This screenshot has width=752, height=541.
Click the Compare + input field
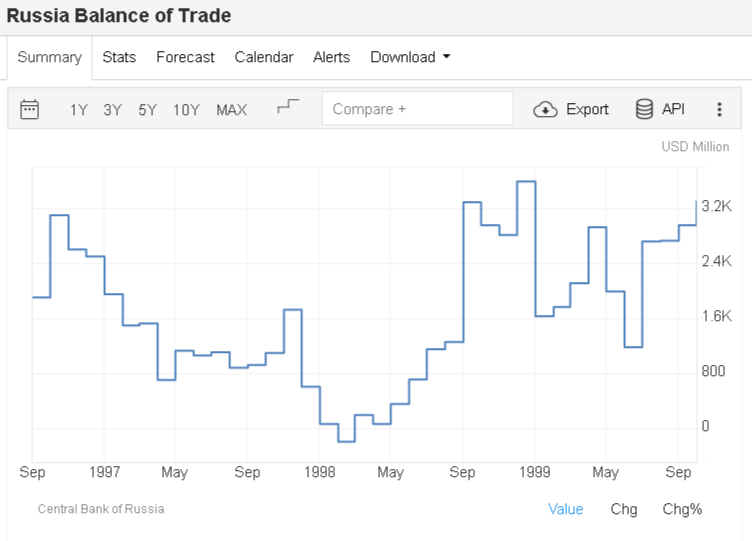(417, 109)
